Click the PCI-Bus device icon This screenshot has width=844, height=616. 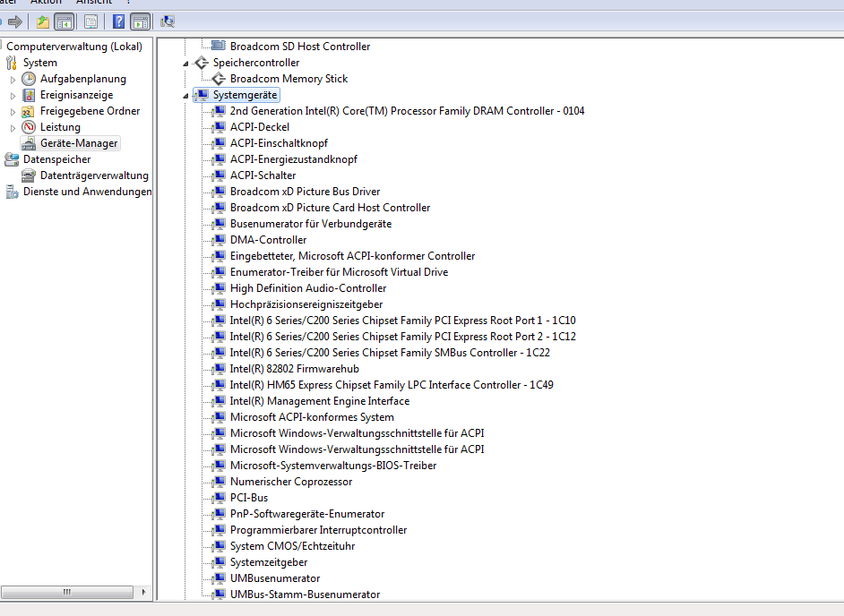point(218,498)
